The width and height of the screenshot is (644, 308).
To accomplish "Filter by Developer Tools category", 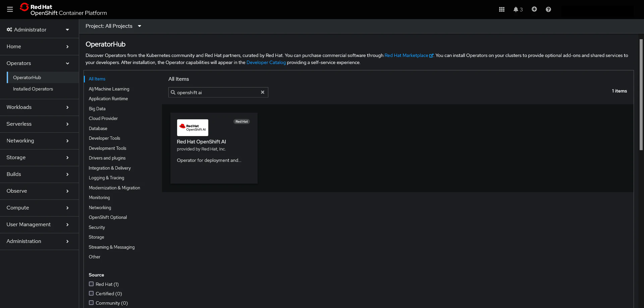I will click(x=104, y=138).
